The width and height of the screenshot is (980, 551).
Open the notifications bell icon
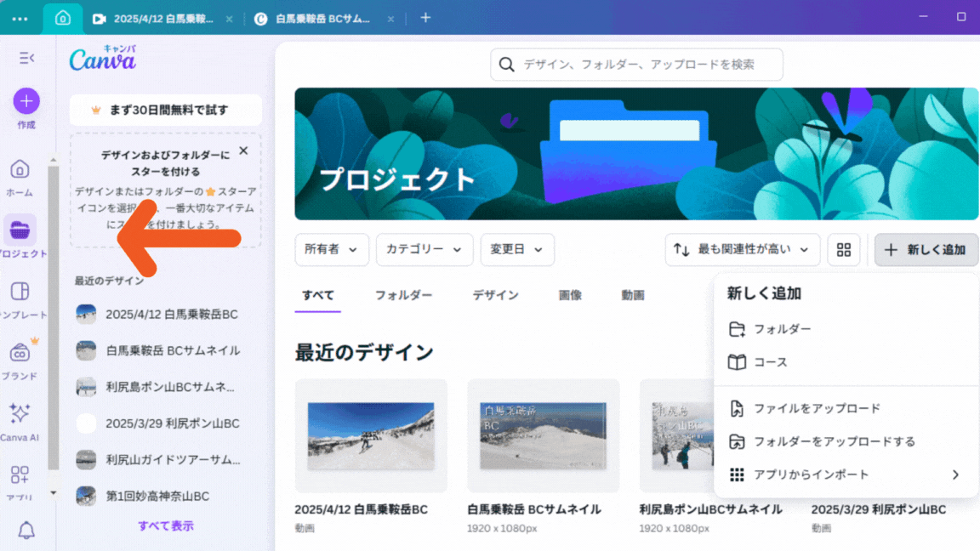[26, 531]
